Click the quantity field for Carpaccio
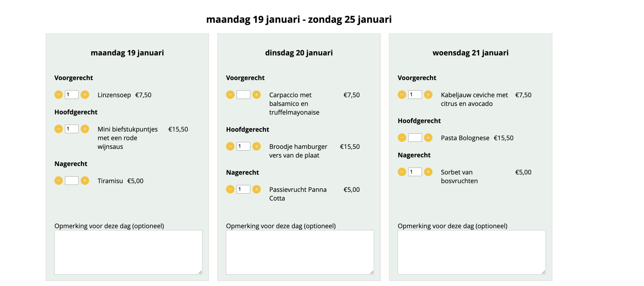The width and height of the screenshot is (644, 286). click(x=243, y=95)
